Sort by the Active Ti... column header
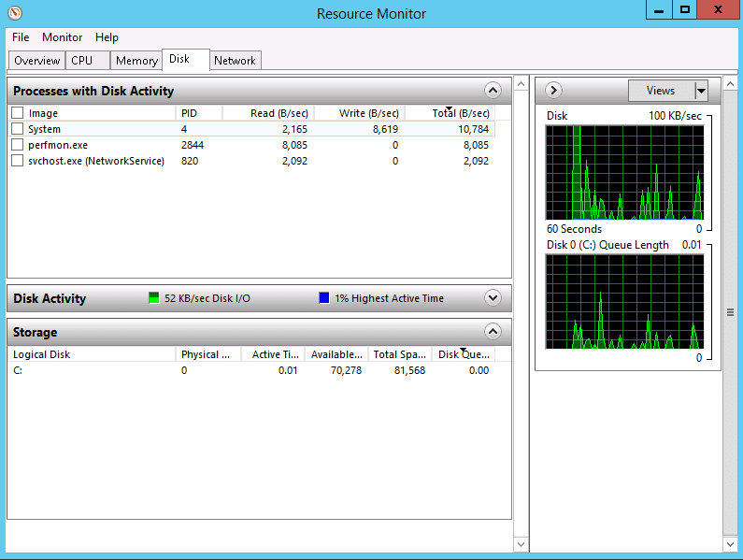Image resolution: width=743 pixels, height=560 pixels. pos(273,354)
